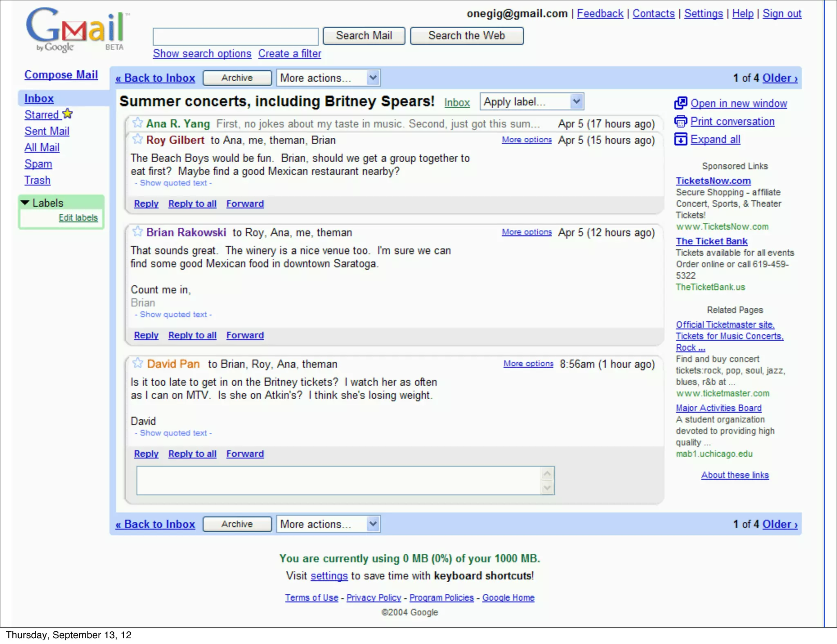Click Forward under David Pan's message
This screenshot has width=837, height=644.
pos(245,454)
